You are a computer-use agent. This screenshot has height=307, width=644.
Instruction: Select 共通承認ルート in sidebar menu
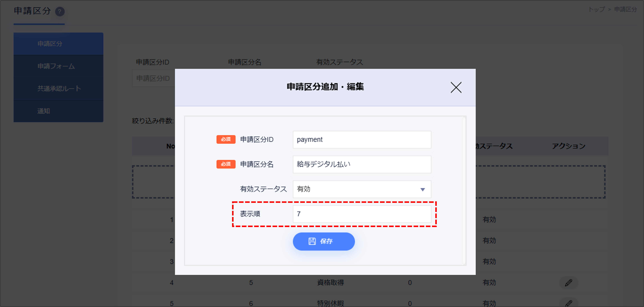(x=58, y=88)
